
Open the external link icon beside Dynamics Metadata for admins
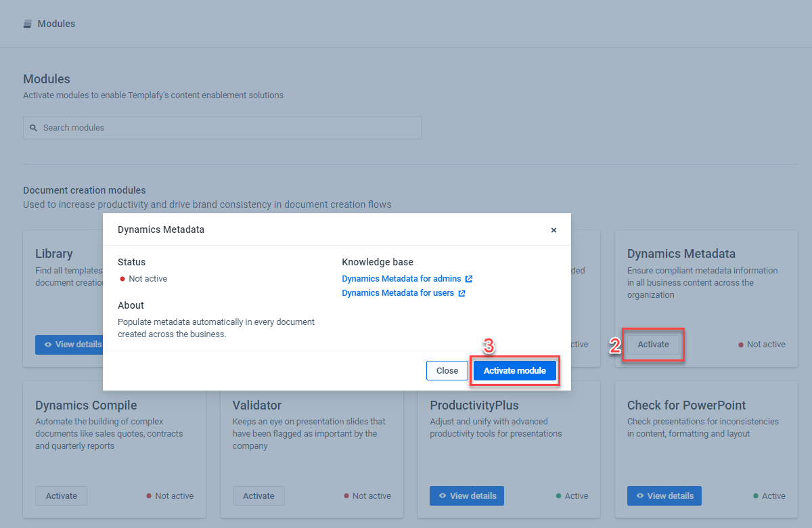point(469,278)
